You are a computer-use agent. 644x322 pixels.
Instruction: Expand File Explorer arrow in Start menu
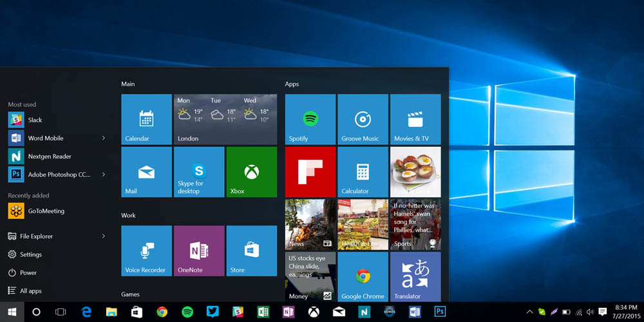point(104,236)
